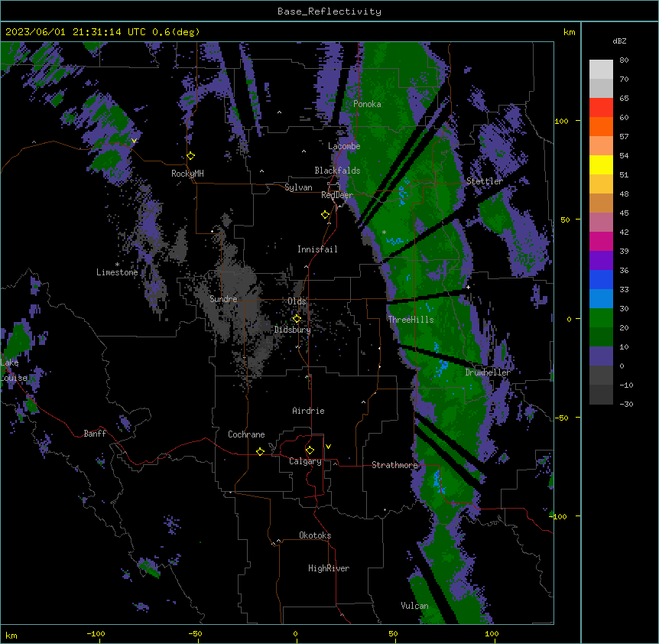Click the HighRiver label

click(329, 568)
